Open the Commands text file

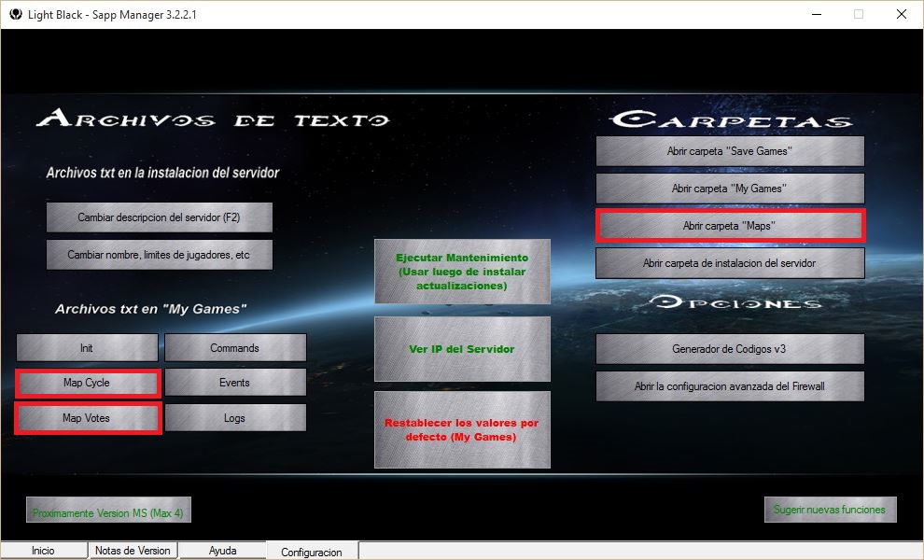[x=234, y=347]
